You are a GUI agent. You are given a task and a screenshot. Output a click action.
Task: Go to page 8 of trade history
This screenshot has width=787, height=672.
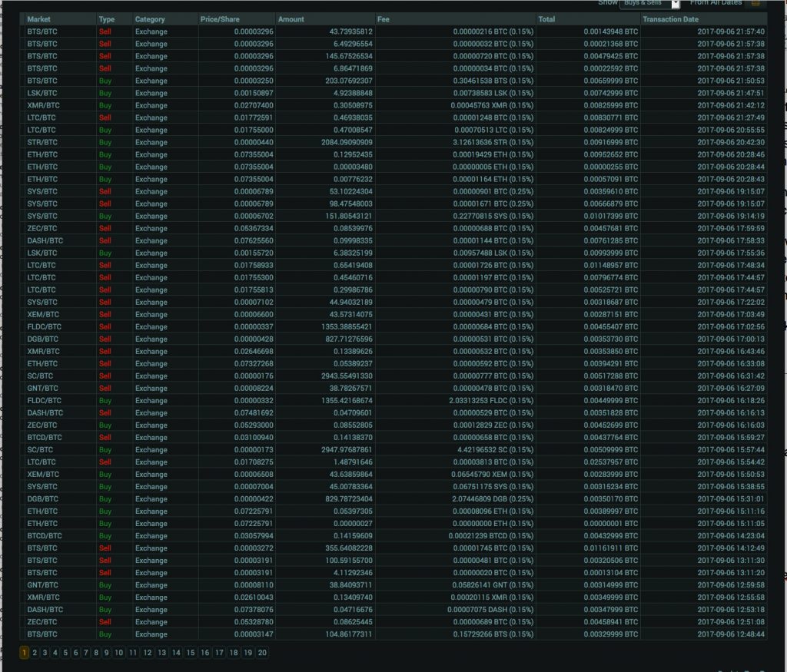(96, 653)
